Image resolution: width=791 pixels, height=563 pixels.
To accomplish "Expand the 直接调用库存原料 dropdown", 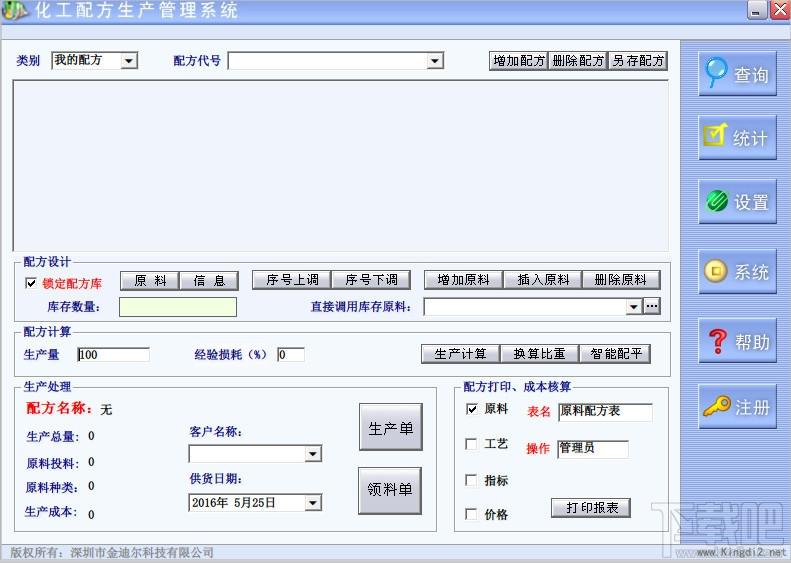I will [x=634, y=306].
